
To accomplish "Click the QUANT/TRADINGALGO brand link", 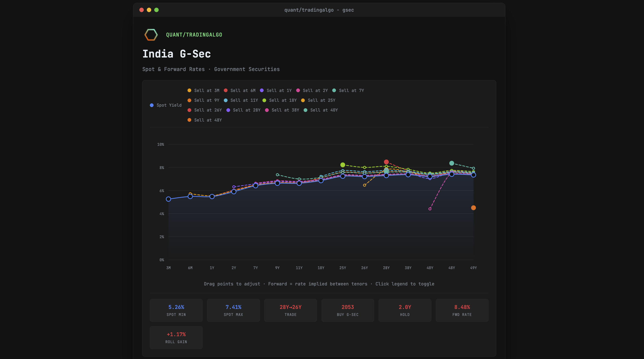I will coord(194,35).
